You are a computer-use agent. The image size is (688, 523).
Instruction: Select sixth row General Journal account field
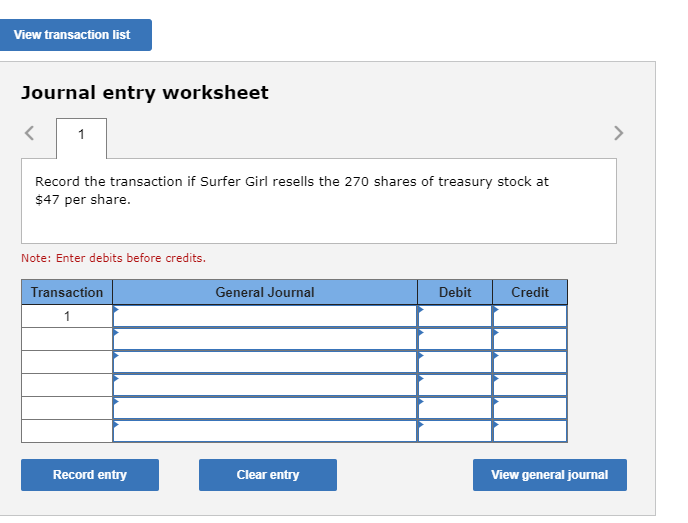pyautogui.click(x=265, y=431)
